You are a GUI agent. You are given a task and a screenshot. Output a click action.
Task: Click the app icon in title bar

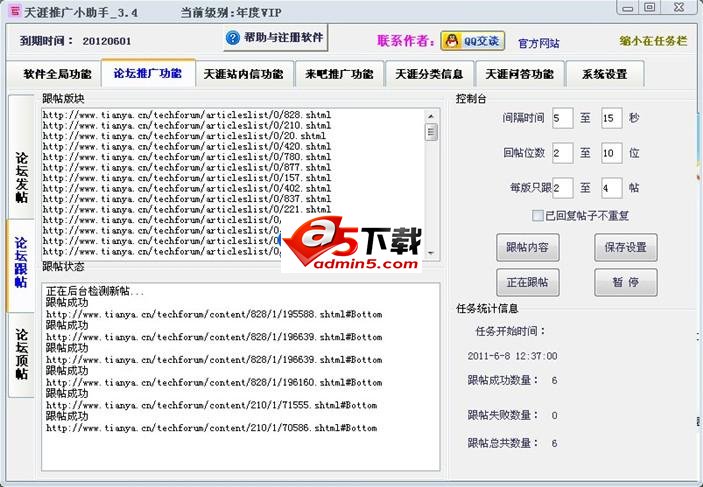15,11
